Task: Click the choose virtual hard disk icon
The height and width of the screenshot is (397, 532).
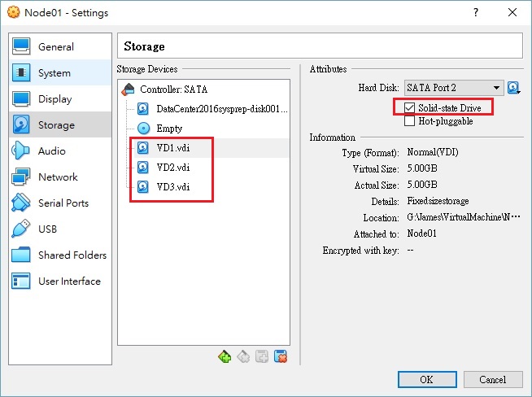Action: pos(513,88)
